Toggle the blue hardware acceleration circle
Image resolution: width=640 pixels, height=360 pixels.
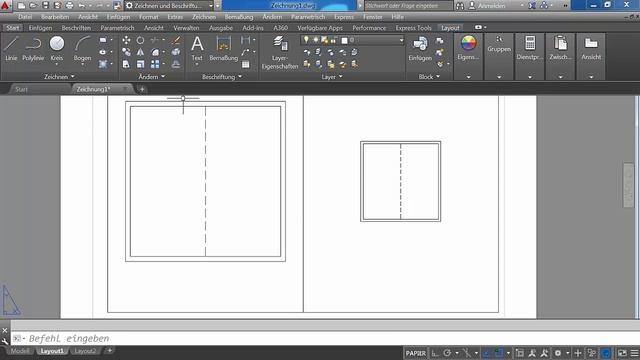(x=606, y=353)
